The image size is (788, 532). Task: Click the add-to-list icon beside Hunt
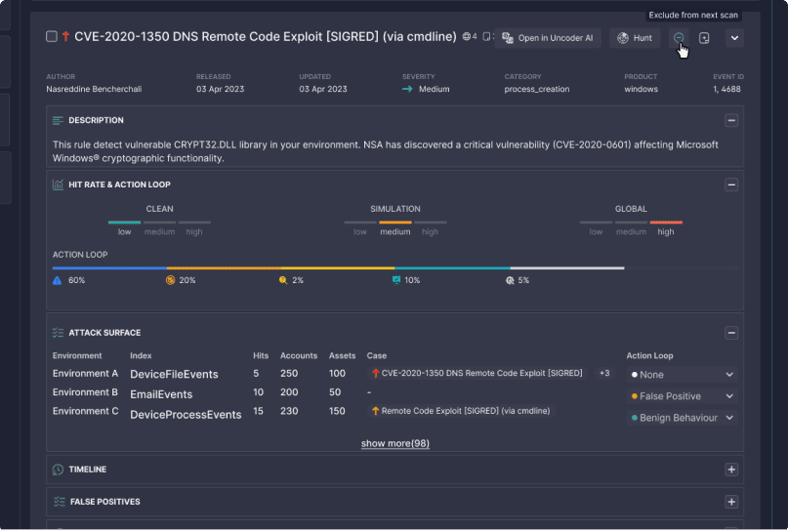(x=704, y=38)
